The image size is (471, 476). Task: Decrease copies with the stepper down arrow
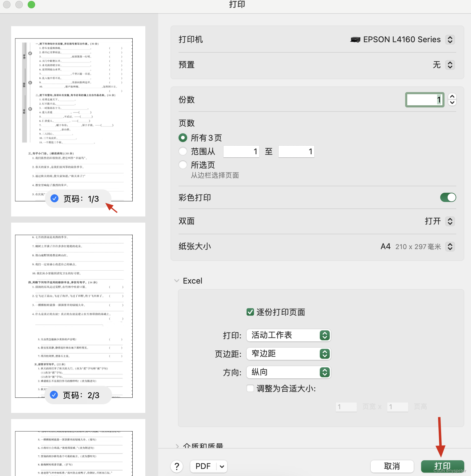point(452,103)
